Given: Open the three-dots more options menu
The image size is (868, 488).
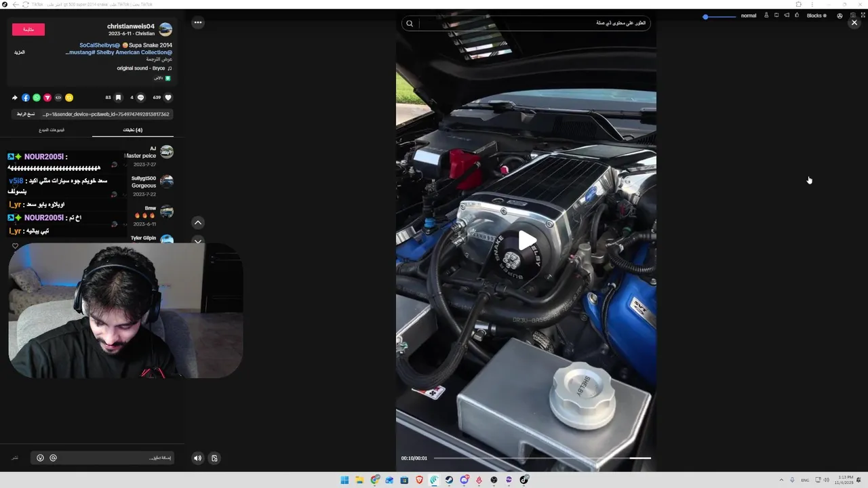Looking at the screenshot, I should (198, 22).
